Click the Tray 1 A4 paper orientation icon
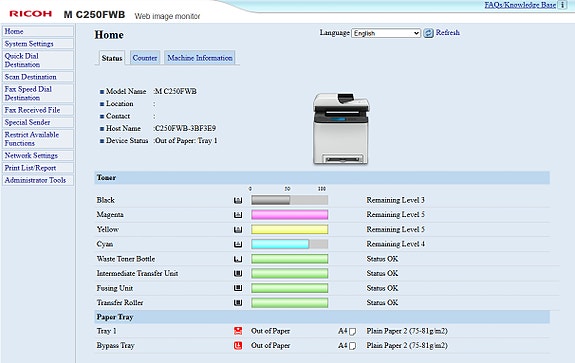The image size is (575, 363). point(352,331)
